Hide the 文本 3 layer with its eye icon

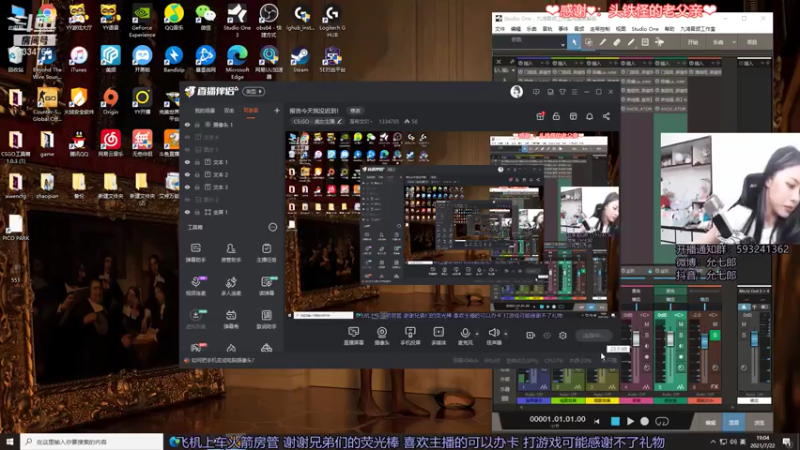click(187, 187)
